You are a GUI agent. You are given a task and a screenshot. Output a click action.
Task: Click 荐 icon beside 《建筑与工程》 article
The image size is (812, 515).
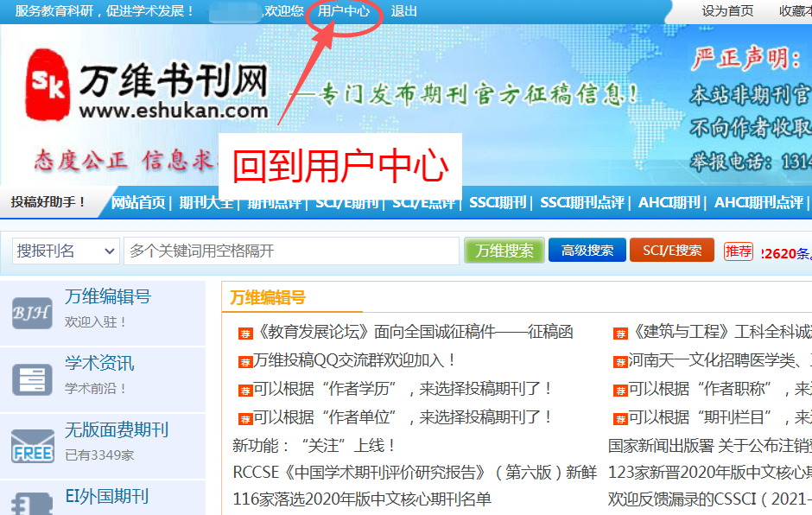pos(620,334)
